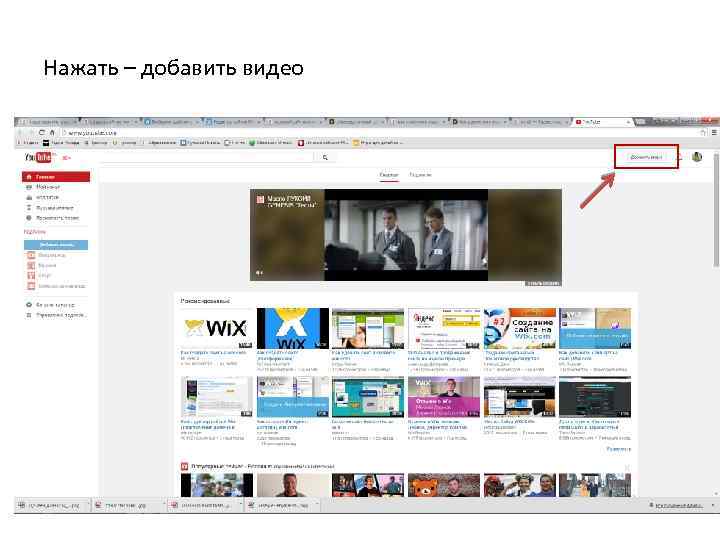Image resolution: width=720 pixels, height=540 pixels.
Task: Bookmark this page with the star icon
Action: pyautogui.click(x=703, y=133)
